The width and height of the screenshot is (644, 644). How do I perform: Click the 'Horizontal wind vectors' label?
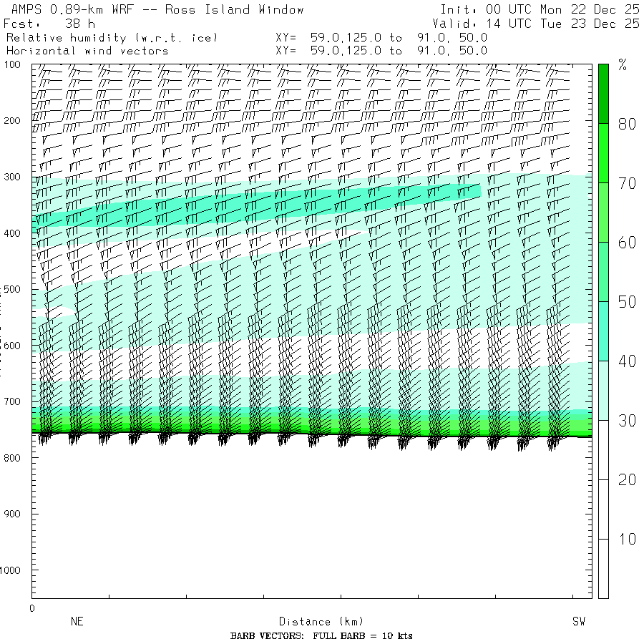point(87,51)
